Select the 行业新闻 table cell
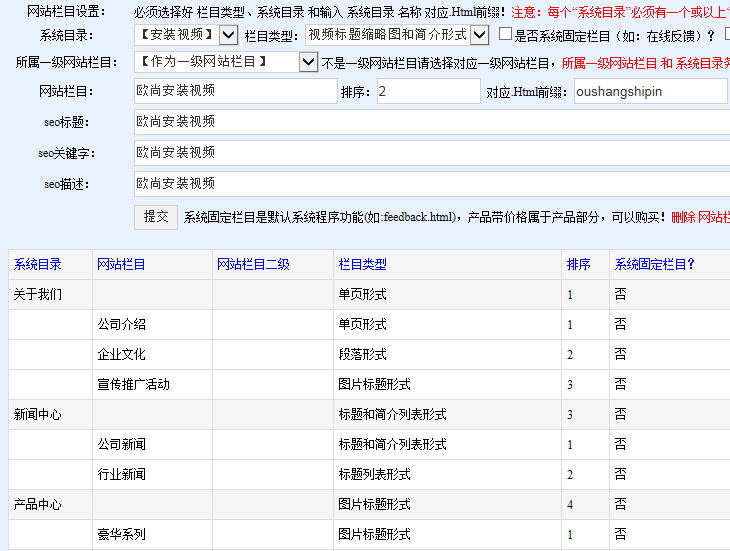The image size is (730, 551). pos(152,474)
